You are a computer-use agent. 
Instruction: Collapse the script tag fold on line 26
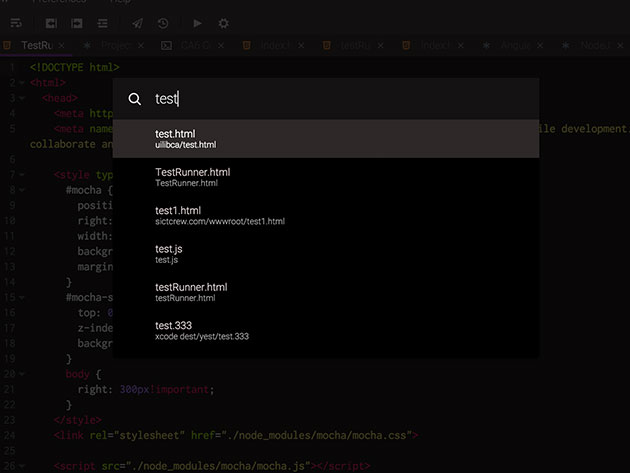click(x=22, y=467)
